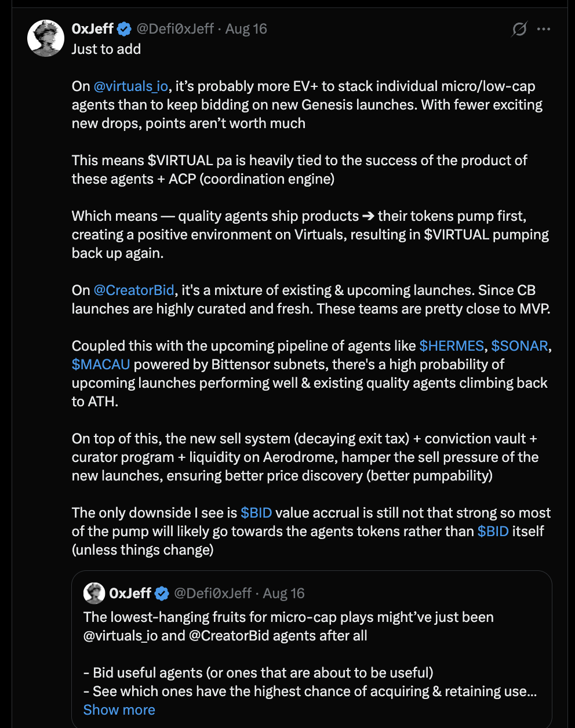Screen dimensions: 575x728
Task: Click the 0xJeff display name on the main tweet
Action: 93,28
